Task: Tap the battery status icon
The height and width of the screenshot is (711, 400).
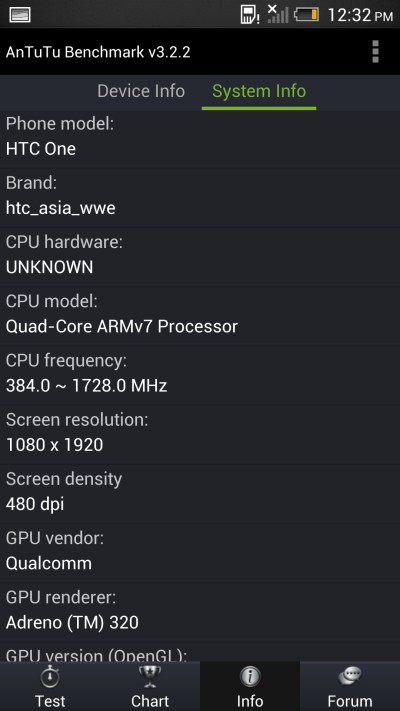Action: coord(306,15)
